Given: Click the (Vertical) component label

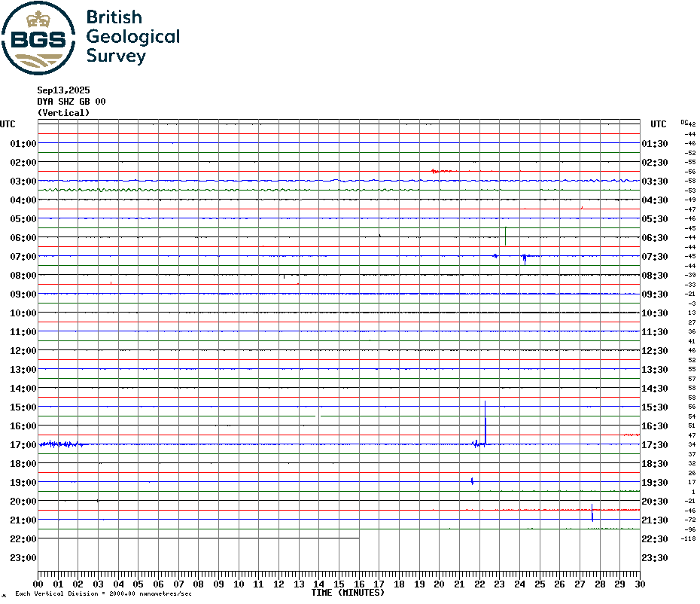Looking at the screenshot, I should [63, 112].
